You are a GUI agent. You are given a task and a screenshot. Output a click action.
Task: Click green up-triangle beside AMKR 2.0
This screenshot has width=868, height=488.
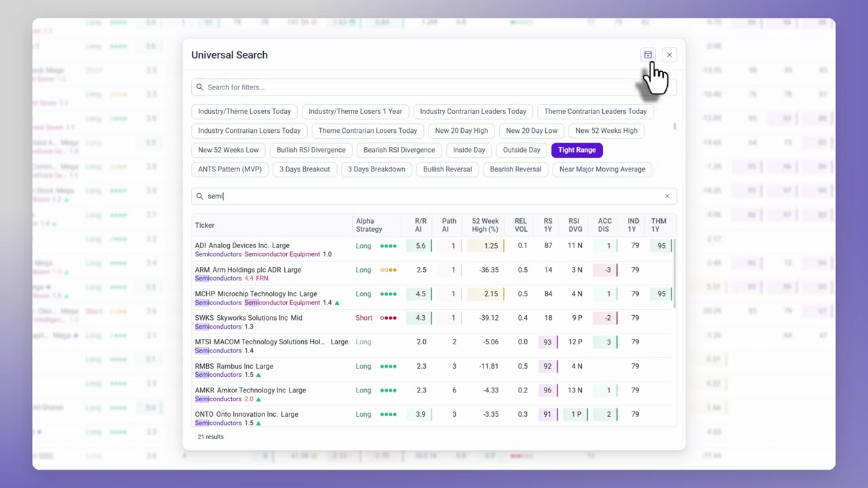tap(258, 399)
